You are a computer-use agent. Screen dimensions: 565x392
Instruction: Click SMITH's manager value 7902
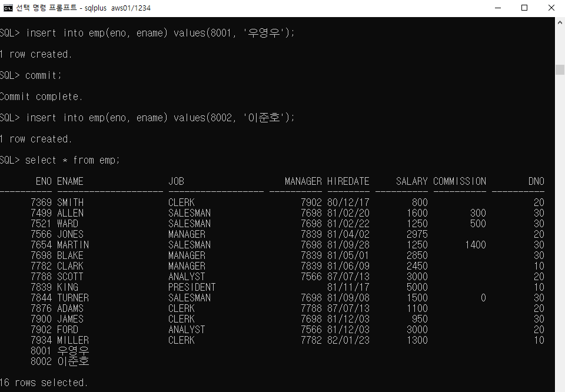pyautogui.click(x=311, y=202)
